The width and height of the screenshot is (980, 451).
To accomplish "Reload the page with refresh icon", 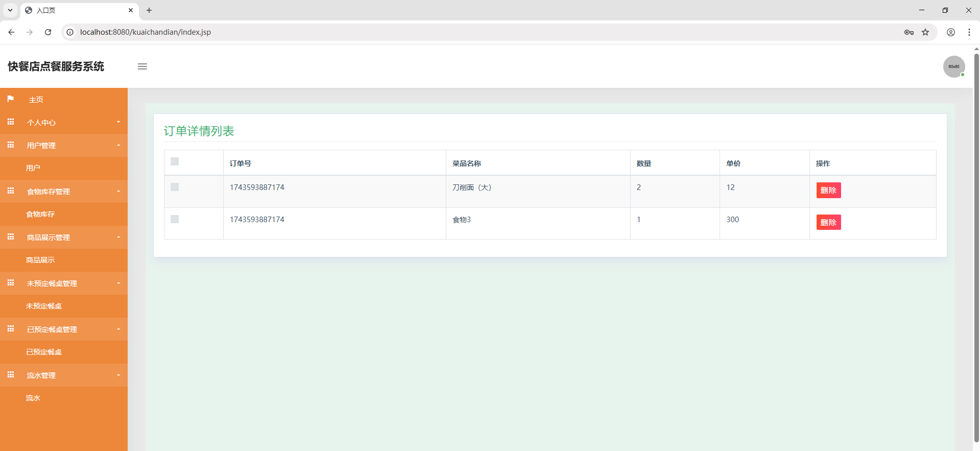I will click(48, 32).
